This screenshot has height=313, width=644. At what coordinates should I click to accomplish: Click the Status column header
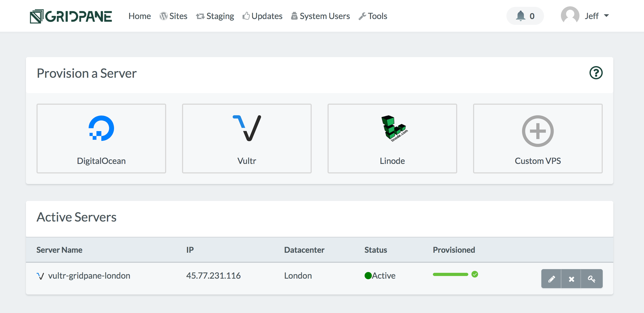tap(376, 250)
